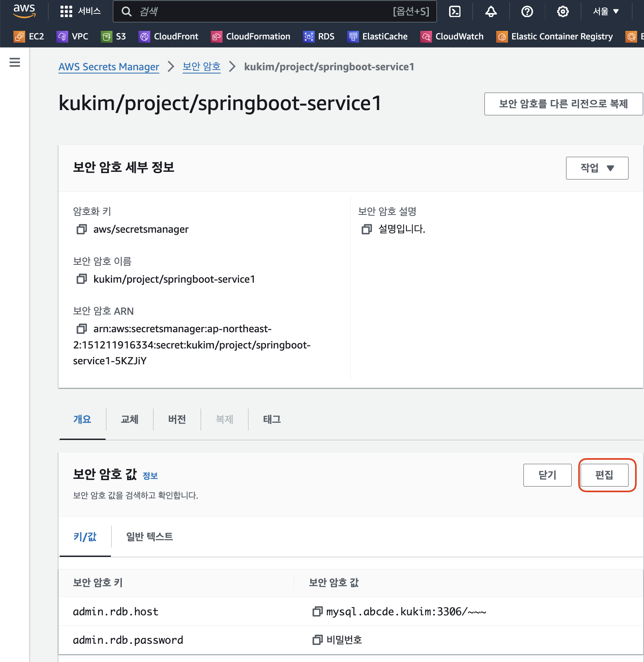Click inside the top search field

(x=275, y=11)
